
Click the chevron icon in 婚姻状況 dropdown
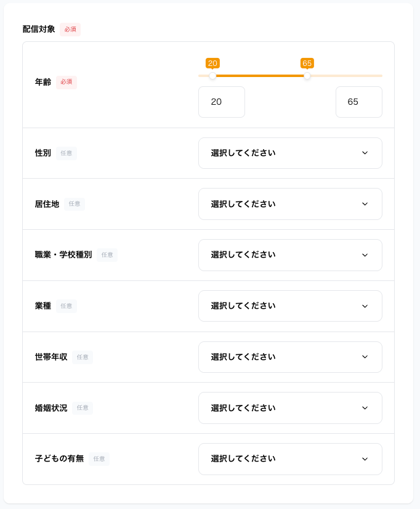coord(365,408)
